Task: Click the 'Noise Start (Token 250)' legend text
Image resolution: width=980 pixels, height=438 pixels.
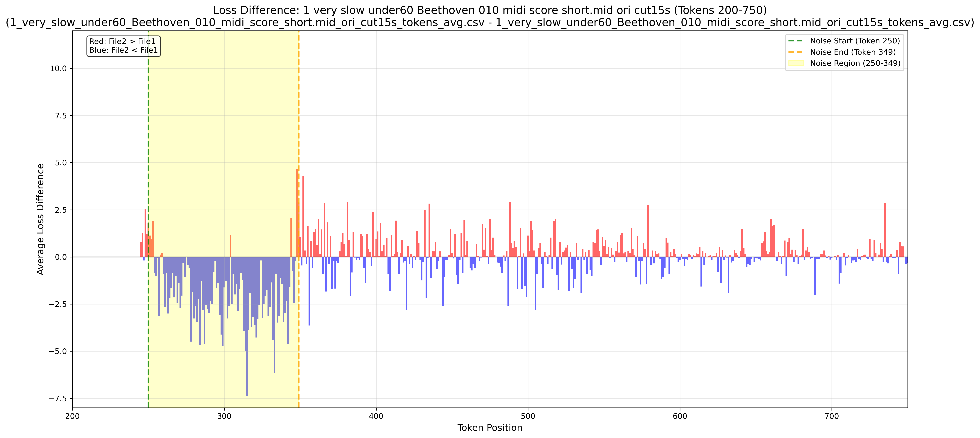Action: (x=855, y=41)
